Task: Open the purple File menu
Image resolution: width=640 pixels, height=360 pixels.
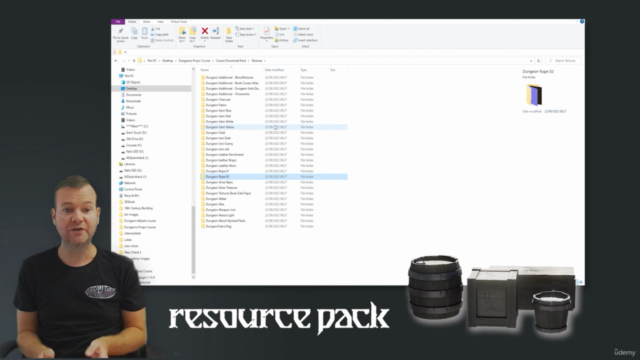Action: [x=118, y=22]
